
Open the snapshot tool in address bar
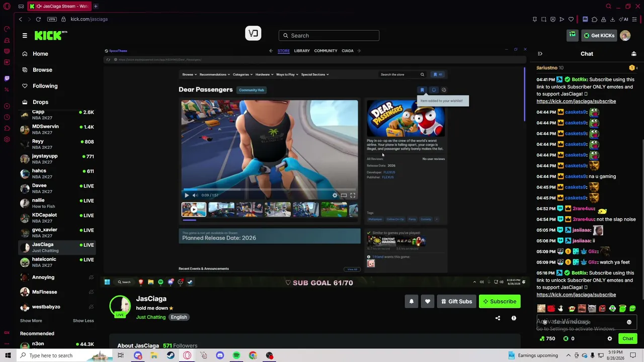(544, 19)
